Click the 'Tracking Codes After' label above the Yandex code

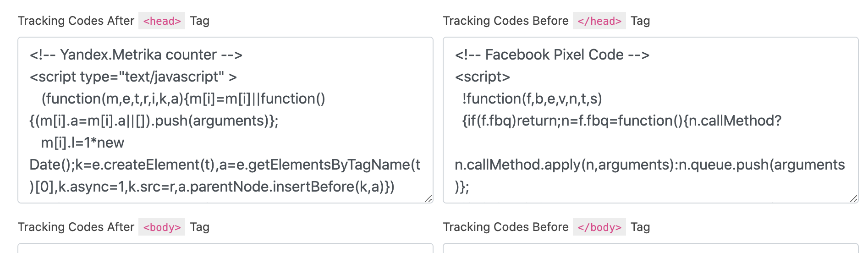pyautogui.click(x=76, y=21)
